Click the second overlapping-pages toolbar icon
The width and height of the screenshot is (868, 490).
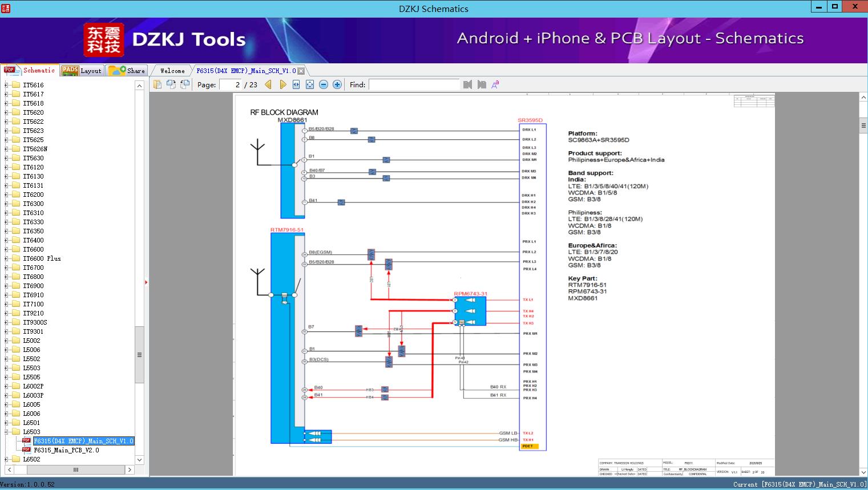171,84
